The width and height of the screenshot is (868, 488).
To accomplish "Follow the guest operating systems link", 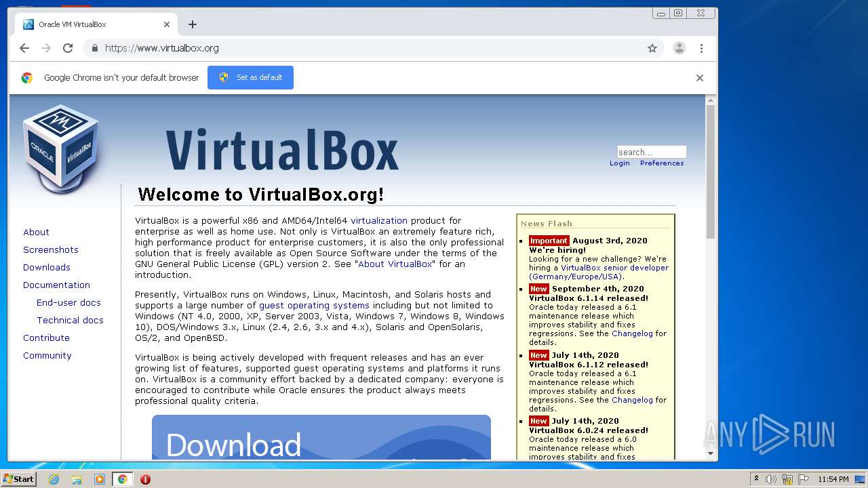I will 314,305.
